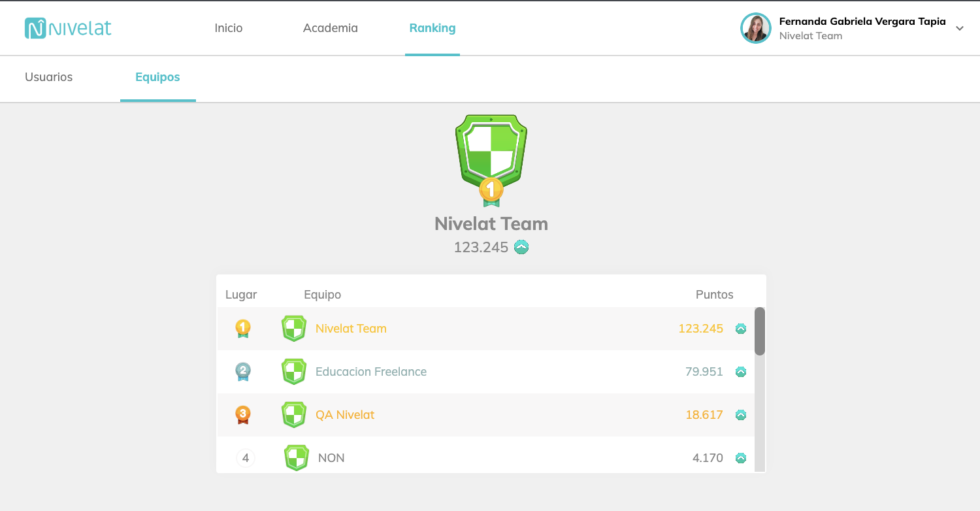Click the Lugar column header
This screenshot has width=980, height=511.
(241, 295)
